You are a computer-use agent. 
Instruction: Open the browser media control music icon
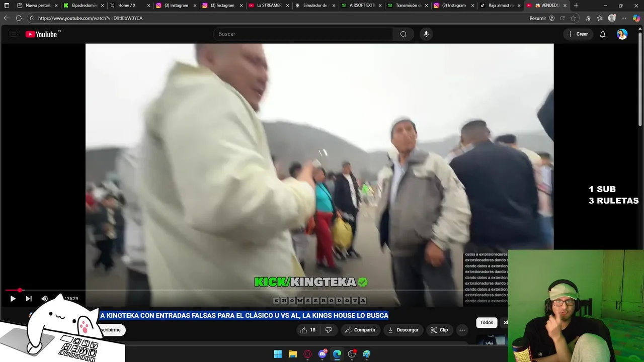(x=588, y=18)
